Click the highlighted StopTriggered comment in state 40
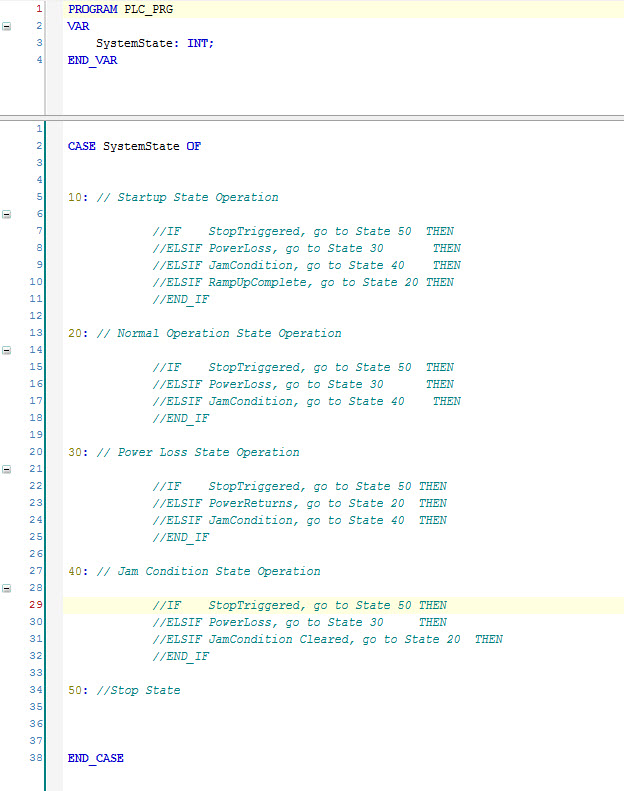Image resolution: width=624 pixels, height=791 pixels. 300,605
